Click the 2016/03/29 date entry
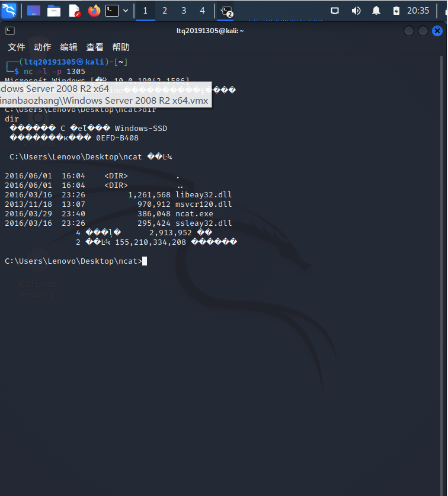 tap(28, 214)
